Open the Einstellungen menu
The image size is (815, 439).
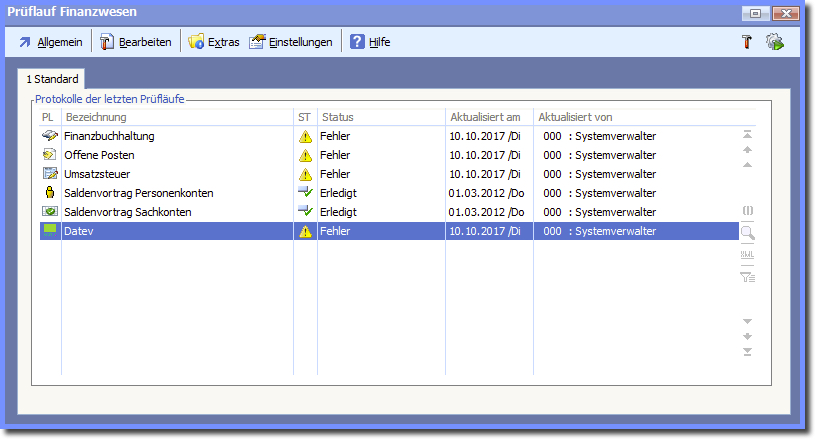click(291, 42)
